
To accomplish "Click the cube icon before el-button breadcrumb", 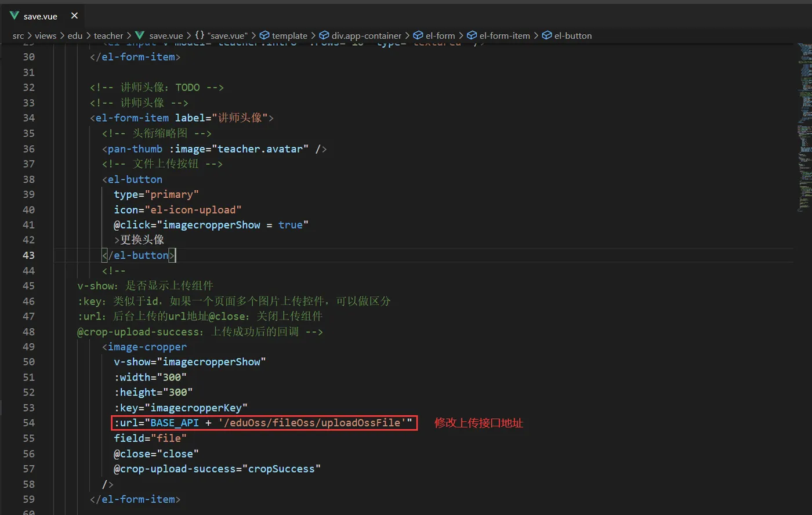I will (x=547, y=36).
